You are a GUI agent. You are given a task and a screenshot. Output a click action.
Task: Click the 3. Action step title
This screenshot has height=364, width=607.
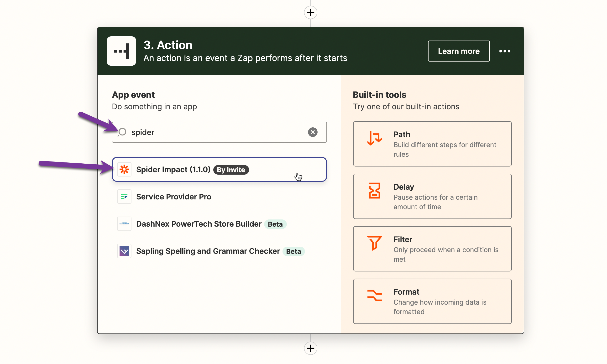coord(168,45)
